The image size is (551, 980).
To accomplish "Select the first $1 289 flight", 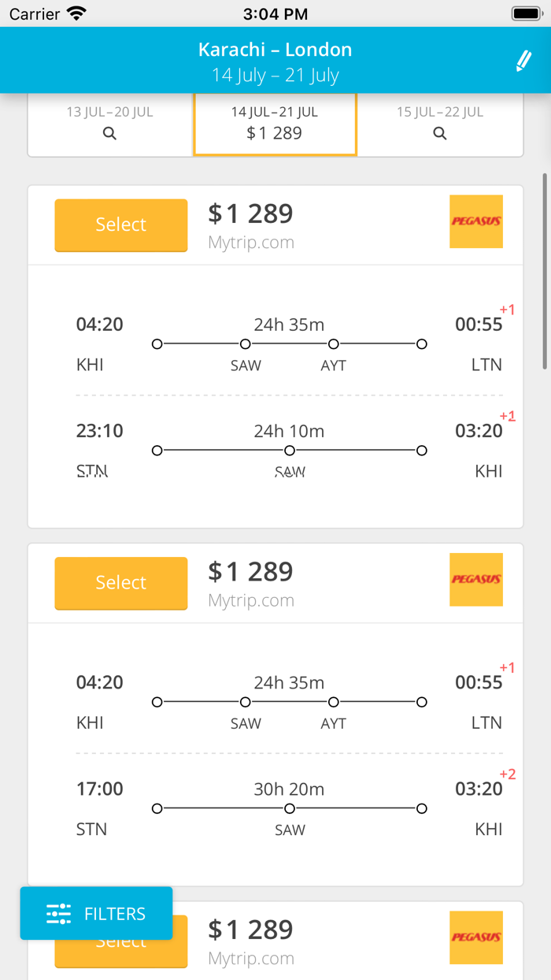I will (121, 225).
